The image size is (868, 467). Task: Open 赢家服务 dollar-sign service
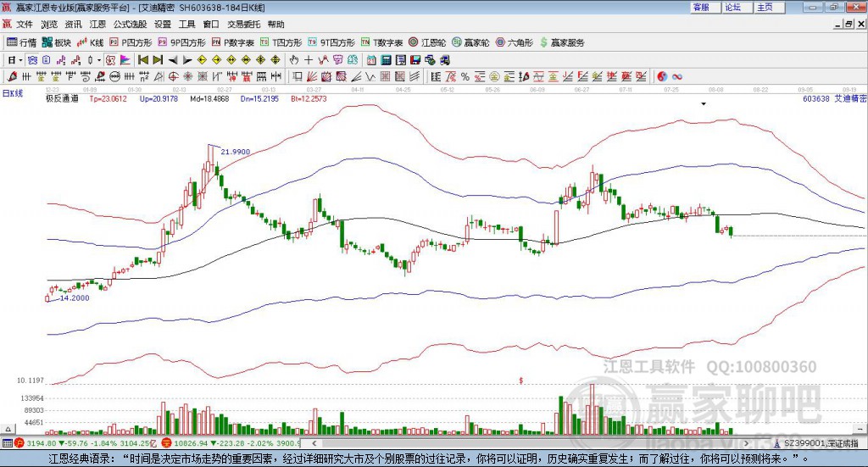click(562, 42)
